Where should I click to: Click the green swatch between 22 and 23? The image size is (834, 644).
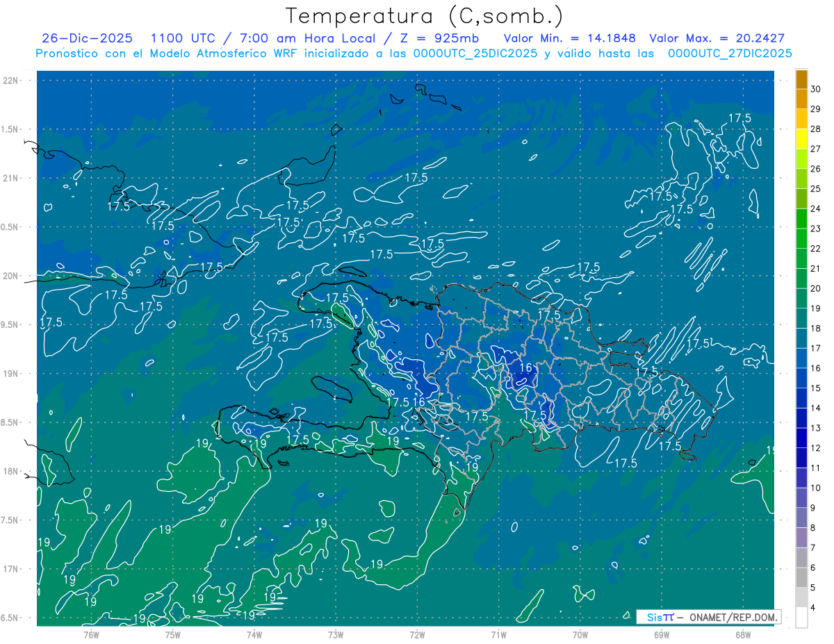[x=801, y=239]
